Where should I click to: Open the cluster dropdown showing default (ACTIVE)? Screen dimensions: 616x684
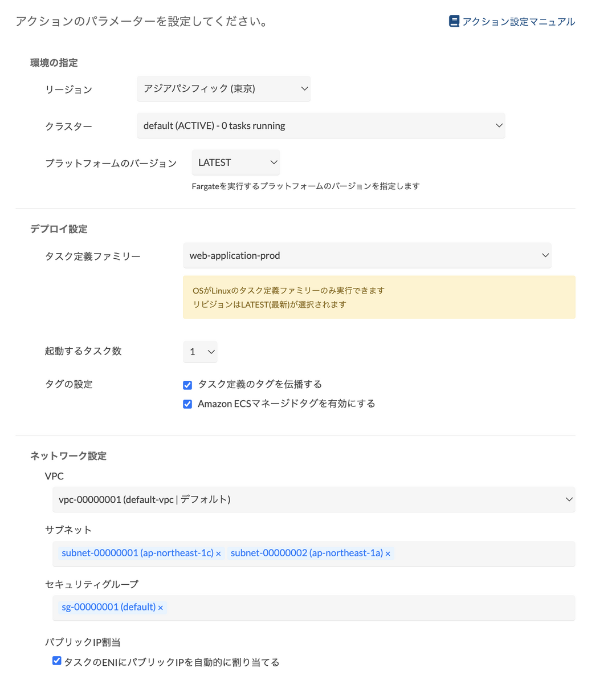click(321, 125)
